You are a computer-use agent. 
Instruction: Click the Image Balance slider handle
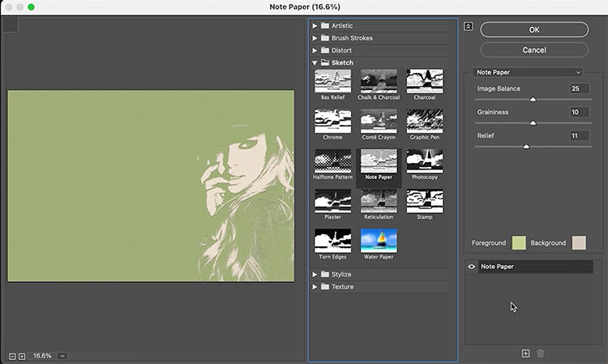click(x=533, y=99)
